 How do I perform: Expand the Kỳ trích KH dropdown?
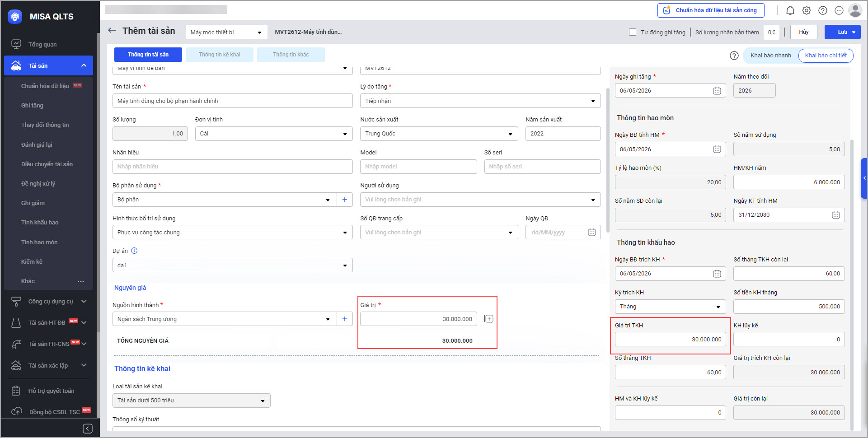[670, 307]
